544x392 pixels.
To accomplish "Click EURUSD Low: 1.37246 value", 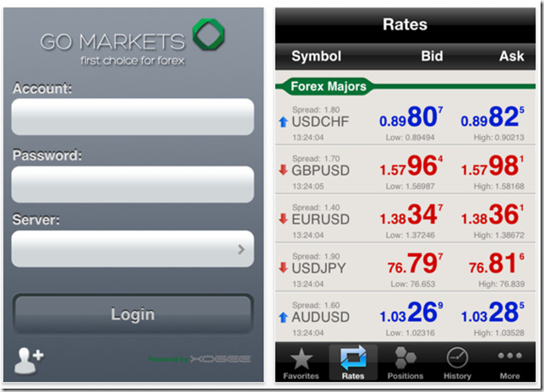I will click(410, 236).
